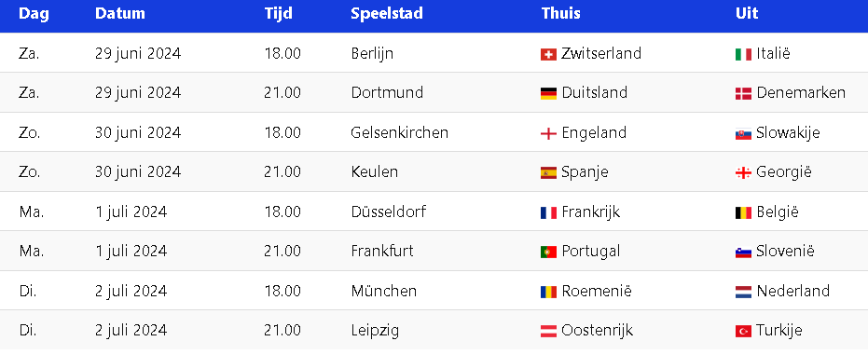868x355 pixels.
Task: Select the Datum column header
Action: pos(120,14)
